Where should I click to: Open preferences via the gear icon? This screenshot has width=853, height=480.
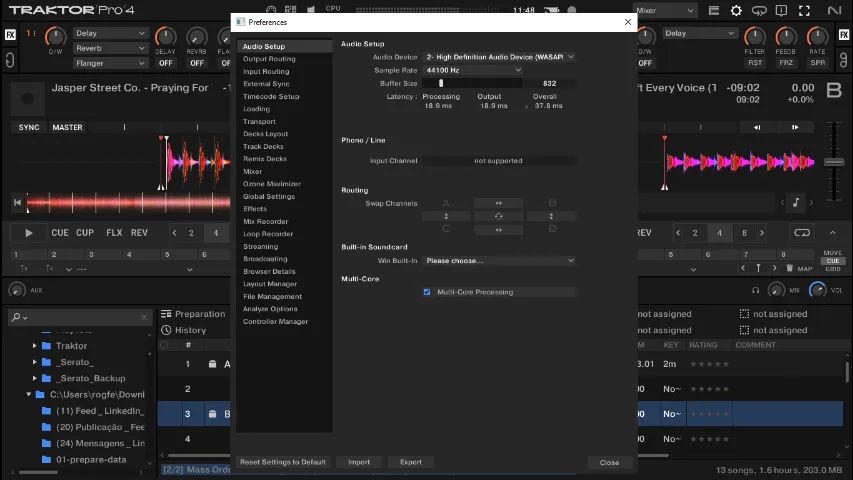click(x=736, y=10)
